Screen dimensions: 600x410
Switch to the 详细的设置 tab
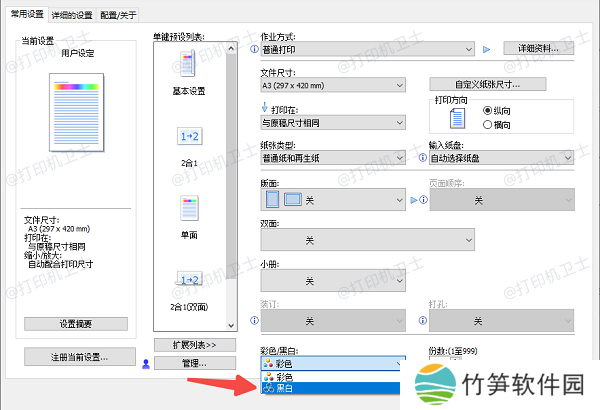pos(70,15)
